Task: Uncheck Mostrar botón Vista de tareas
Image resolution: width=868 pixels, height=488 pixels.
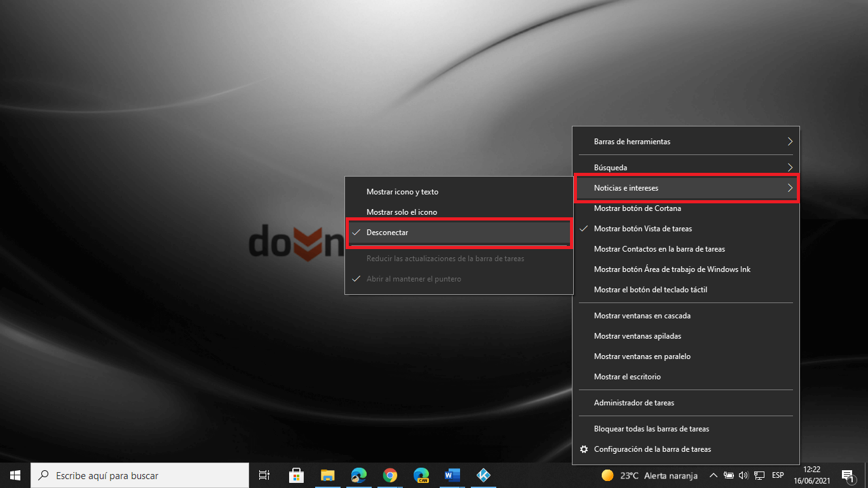Action: click(686, 229)
